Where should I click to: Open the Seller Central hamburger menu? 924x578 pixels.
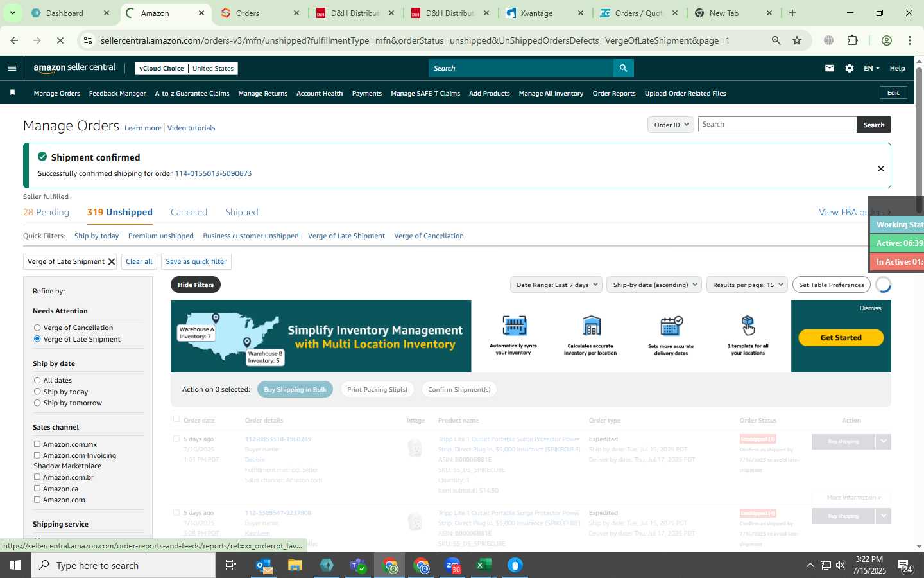point(12,68)
